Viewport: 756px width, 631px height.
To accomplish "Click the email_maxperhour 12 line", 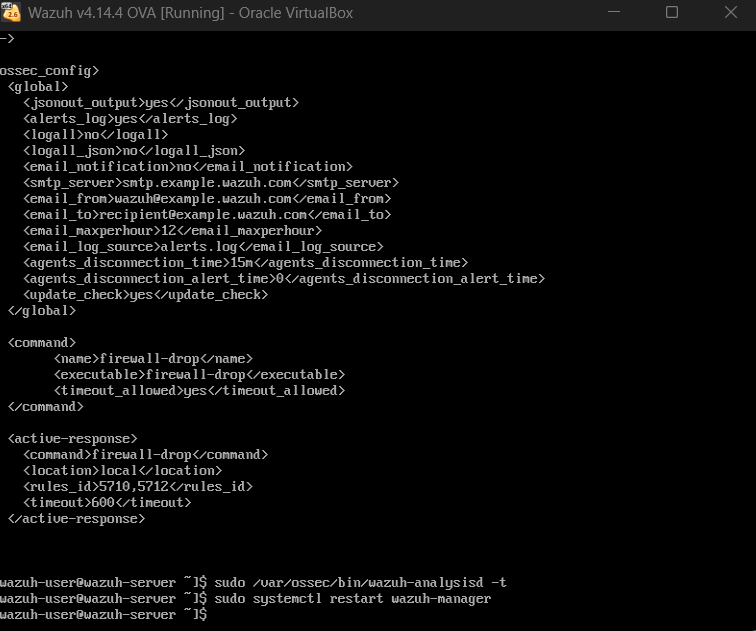I will point(172,230).
